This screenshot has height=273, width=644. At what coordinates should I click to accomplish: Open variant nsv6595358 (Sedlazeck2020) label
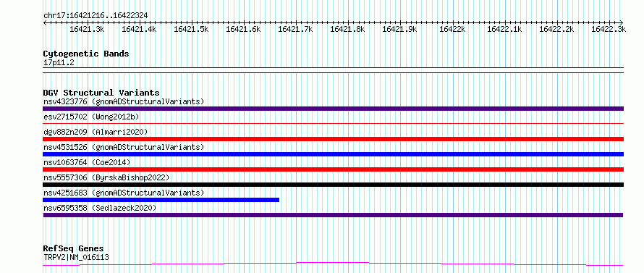pos(100,208)
